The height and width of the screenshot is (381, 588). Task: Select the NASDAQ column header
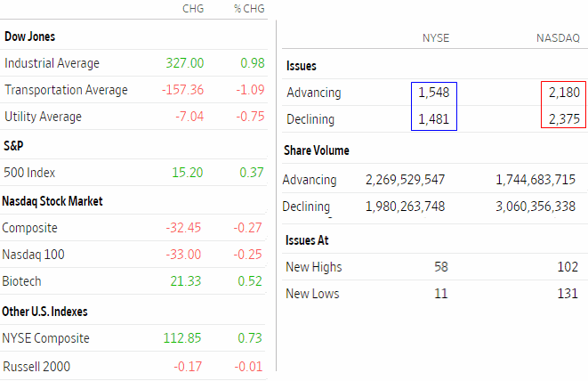[558, 38]
